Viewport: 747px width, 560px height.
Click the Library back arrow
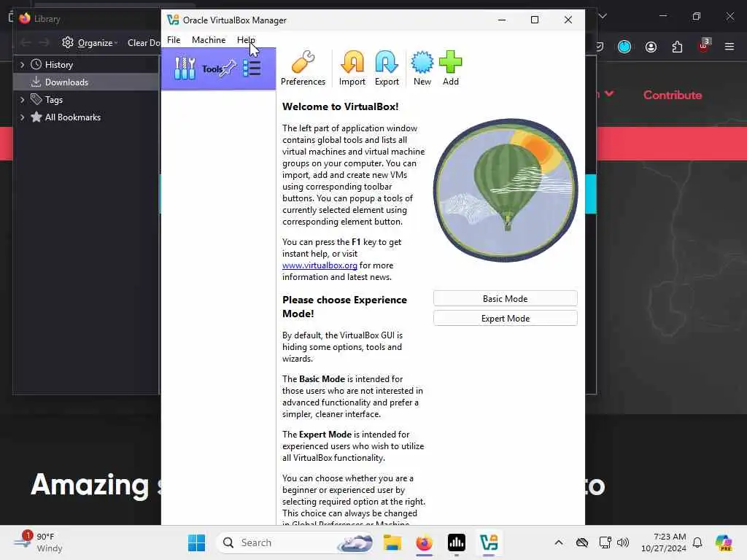(26, 42)
